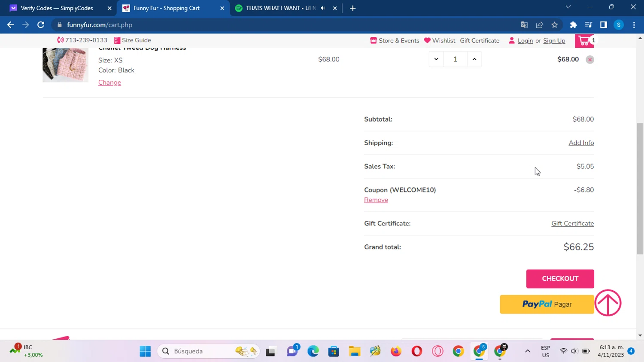
Task: Go forward in browser history
Action: point(26,25)
